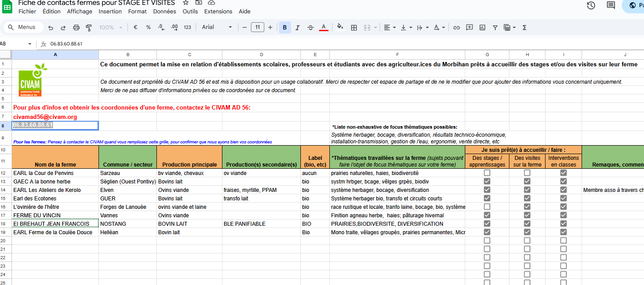
Task: Expand the 100% zoom level dropdown
Action: (x=110, y=28)
